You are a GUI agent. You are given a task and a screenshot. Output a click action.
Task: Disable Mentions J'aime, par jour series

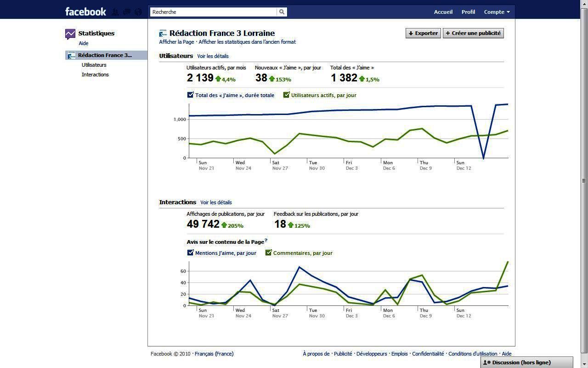(x=190, y=253)
